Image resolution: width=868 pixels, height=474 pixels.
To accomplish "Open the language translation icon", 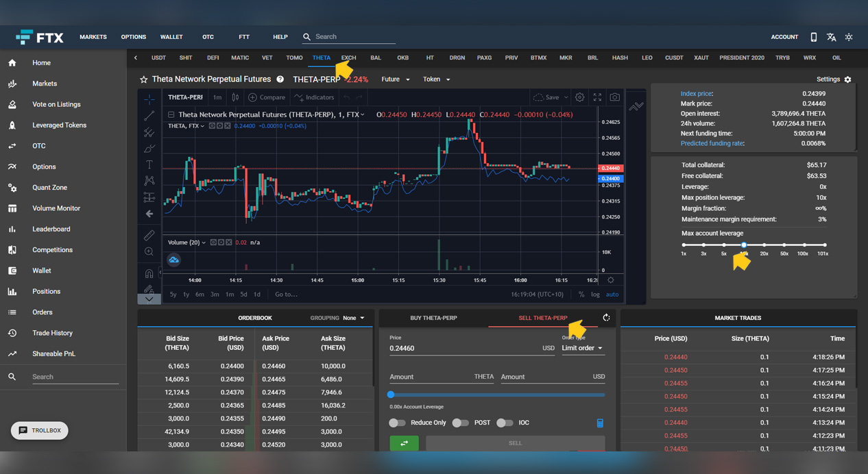I will (831, 37).
